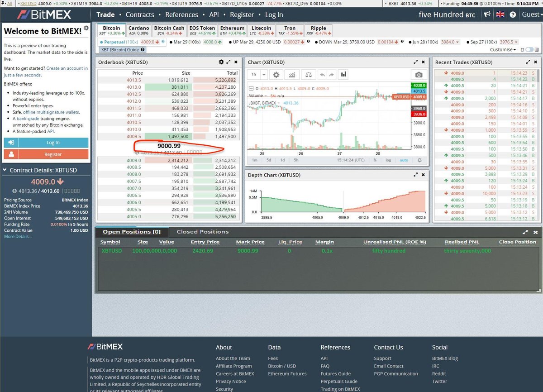Change language via UK flag icon
Image resolution: width=543 pixels, height=392 pixels.
(500, 14)
